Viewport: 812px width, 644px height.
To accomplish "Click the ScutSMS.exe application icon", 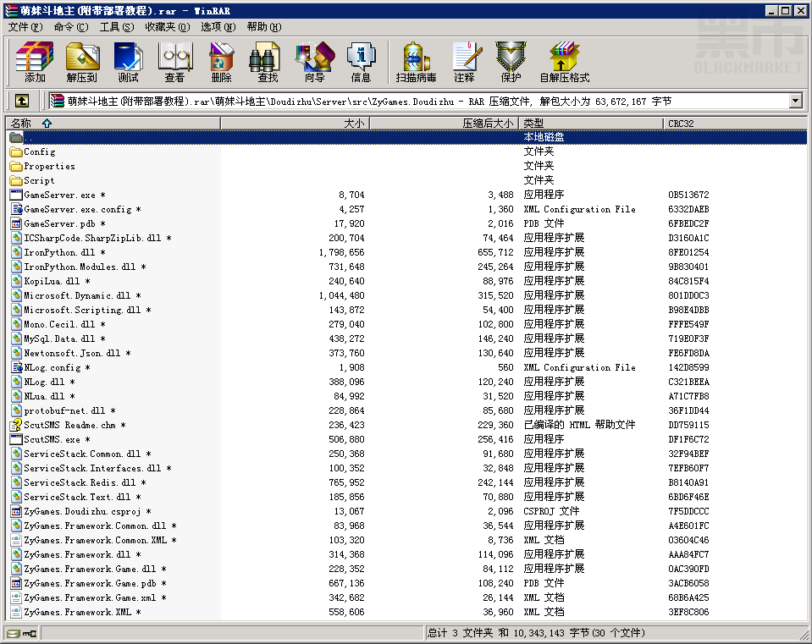I will coord(16,439).
